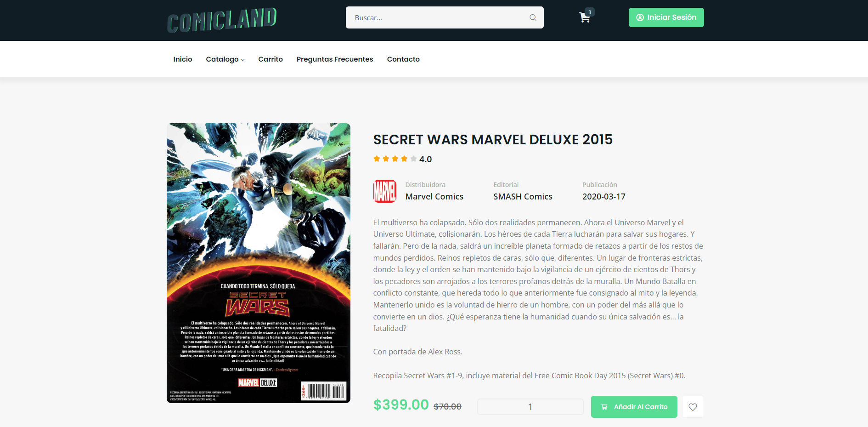This screenshot has width=868, height=427.
Task: Open the shopping cart icon
Action: 585,17
